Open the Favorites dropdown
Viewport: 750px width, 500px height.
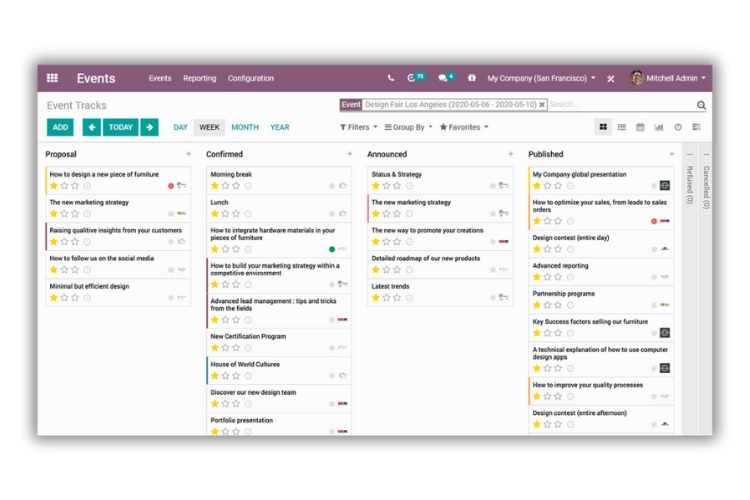tap(464, 127)
